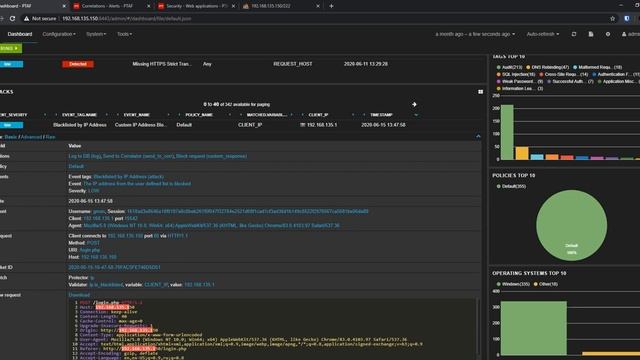This screenshot has width=640, height=360.
Task: Toggle Weak Password legend entry
Action: [x=520, y=82]
